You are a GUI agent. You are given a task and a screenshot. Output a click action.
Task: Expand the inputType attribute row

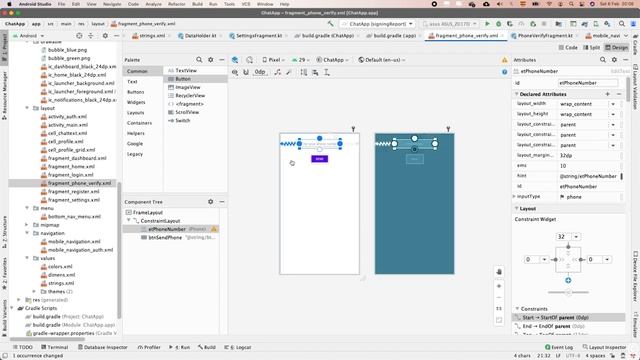[x=514, y=197]
